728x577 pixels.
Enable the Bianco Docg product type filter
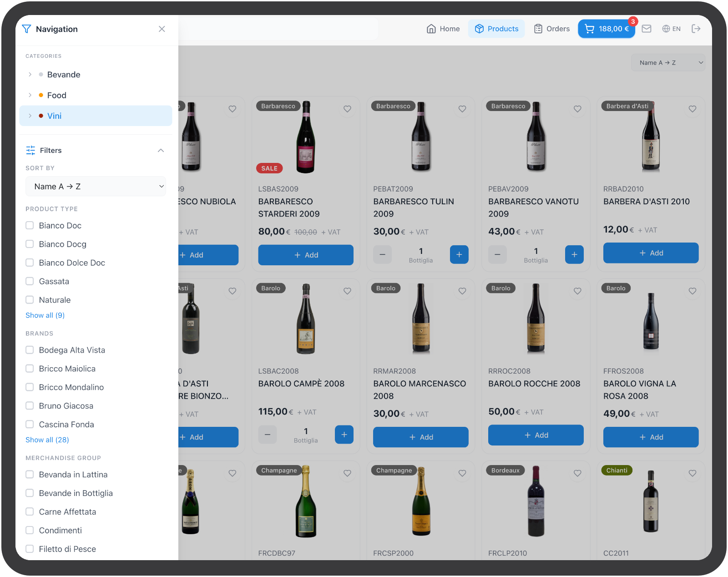tap(30, 244)
